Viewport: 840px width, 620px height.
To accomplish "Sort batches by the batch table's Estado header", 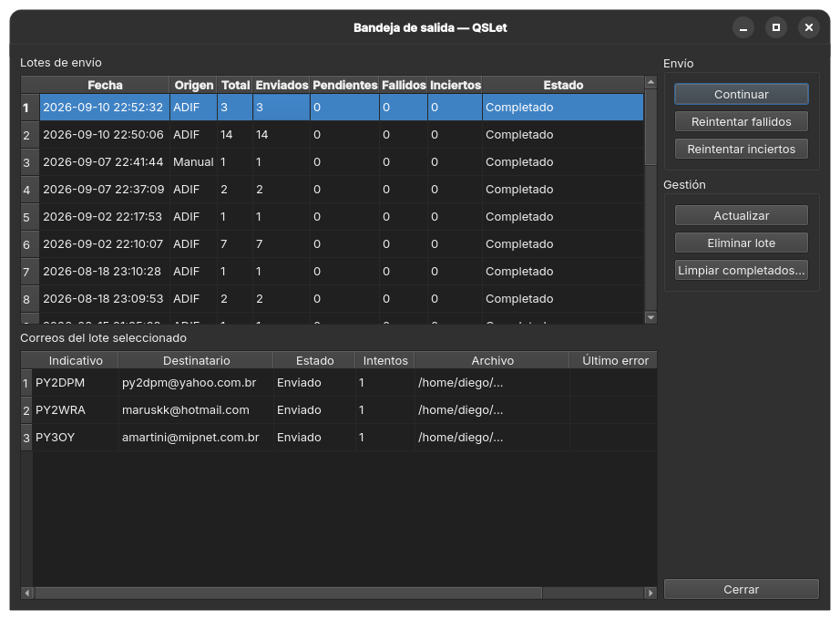I will click(x=563, y=86).
